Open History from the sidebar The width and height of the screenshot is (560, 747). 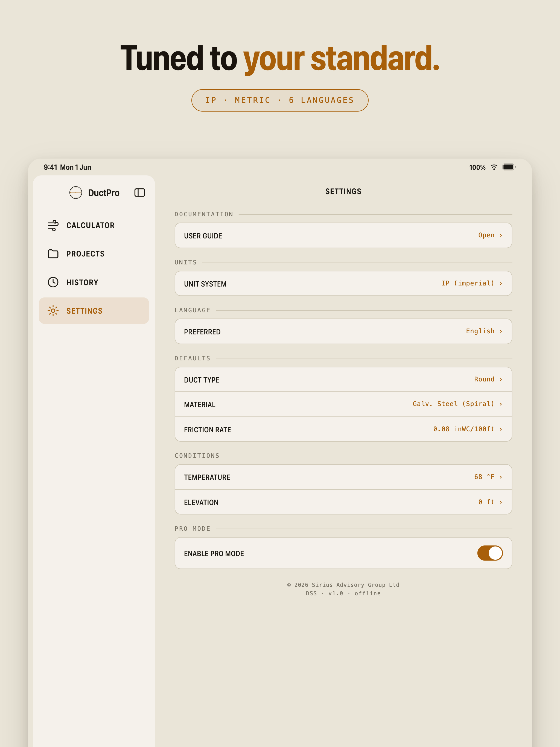point(94,282)
